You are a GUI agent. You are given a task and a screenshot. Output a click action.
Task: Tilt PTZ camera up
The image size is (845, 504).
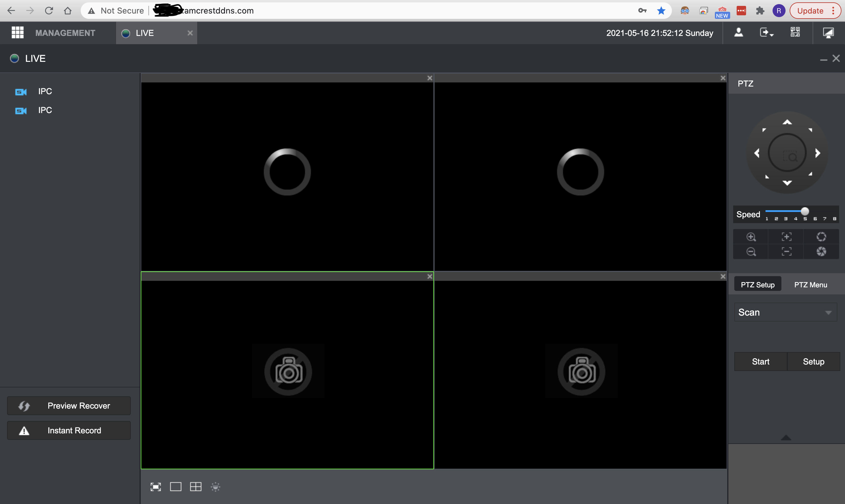click(x=787, y=122)
